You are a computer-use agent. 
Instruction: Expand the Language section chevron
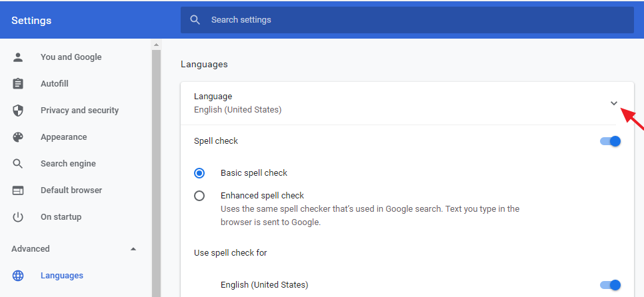pos(613,103)
